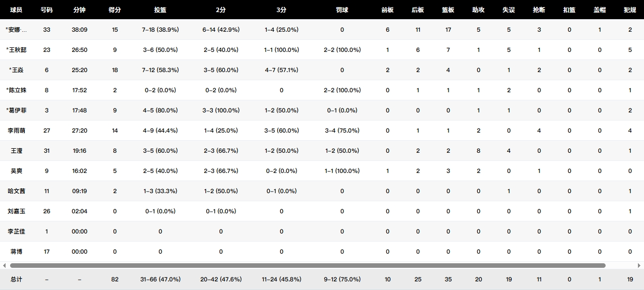
Task: Click the 投篮 column header
Action: [x=160, y=10]
